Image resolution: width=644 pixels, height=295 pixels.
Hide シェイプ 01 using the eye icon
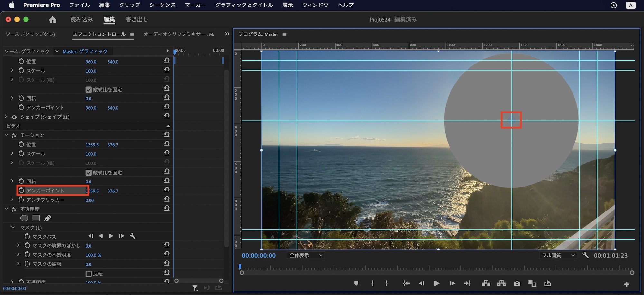tap(14, 117)
